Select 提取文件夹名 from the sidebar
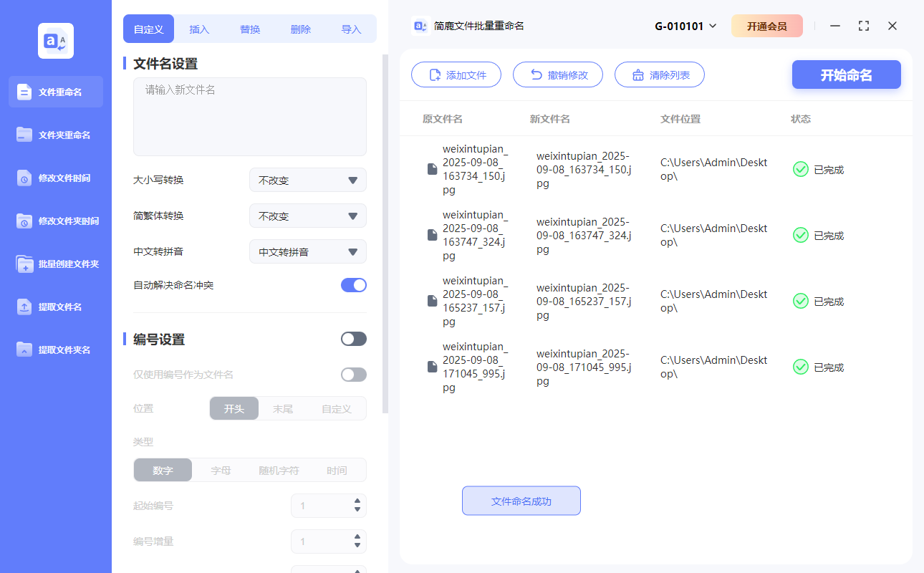The height and width of the screenshot is (573, 924). click(55, 350)
